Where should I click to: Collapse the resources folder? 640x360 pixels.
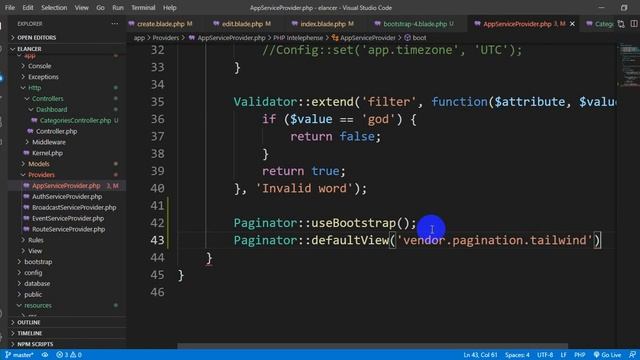(x=38, y=306)
